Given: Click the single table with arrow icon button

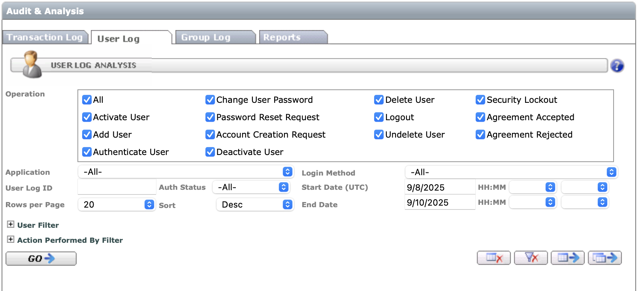Looking at the screenshot, I should click(x=567, y=258).
